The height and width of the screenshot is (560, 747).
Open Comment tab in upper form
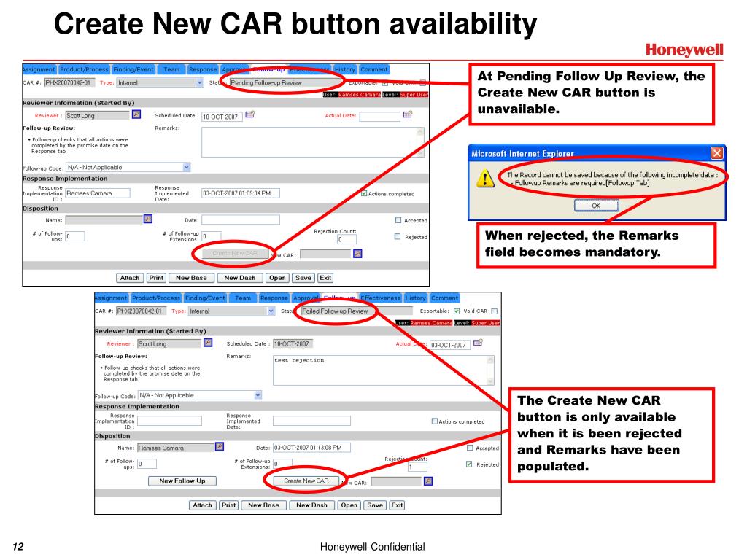pyautogui.click(x=374, y=69)
